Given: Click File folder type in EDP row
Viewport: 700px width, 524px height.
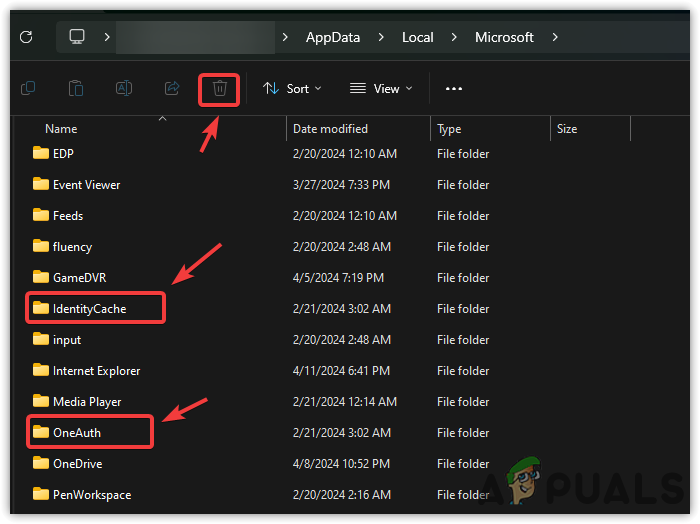Looking at the screenshot, I should [x=463, y=154].
